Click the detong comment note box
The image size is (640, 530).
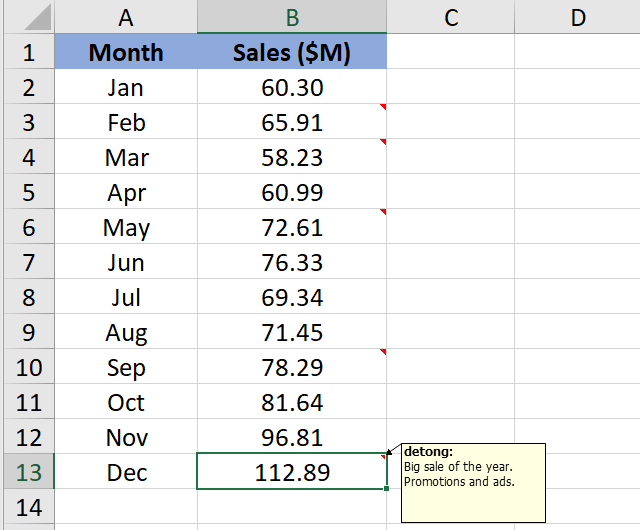(x=473, y=482)
